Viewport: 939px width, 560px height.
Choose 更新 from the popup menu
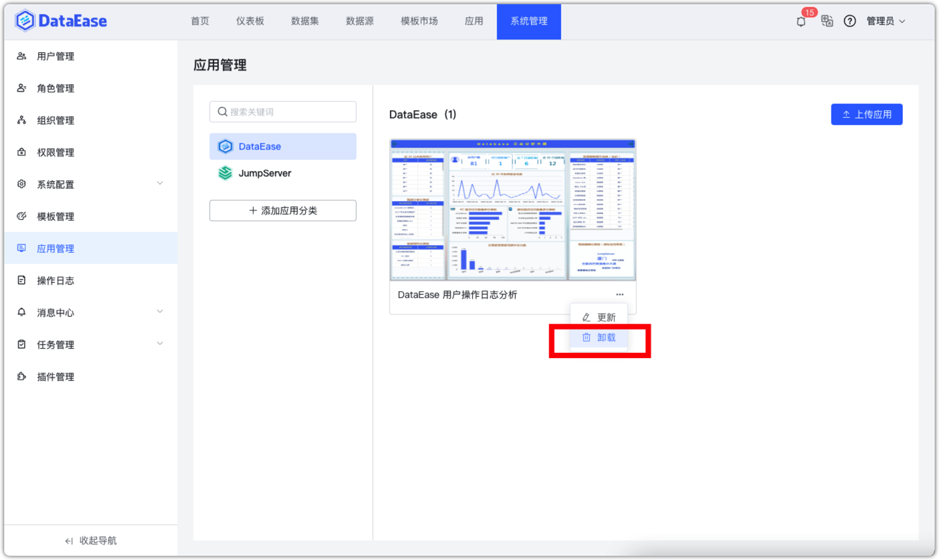point(599,317)
